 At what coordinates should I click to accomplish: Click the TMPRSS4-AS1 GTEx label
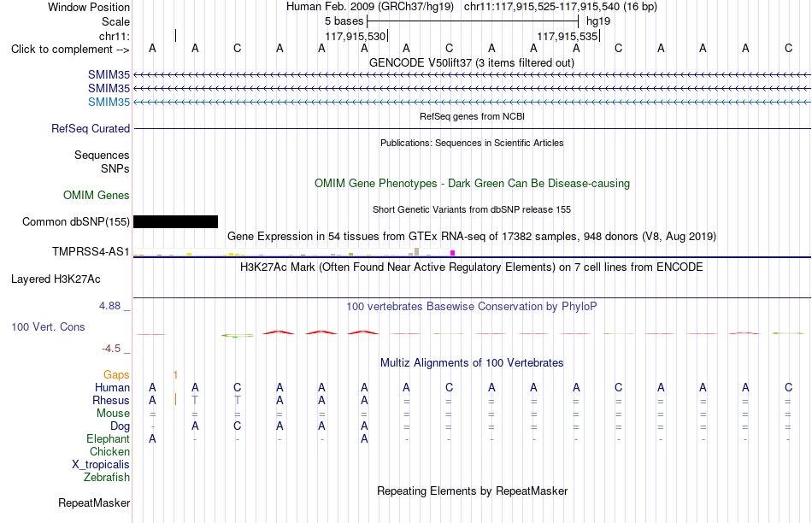[x=91, y=251]
